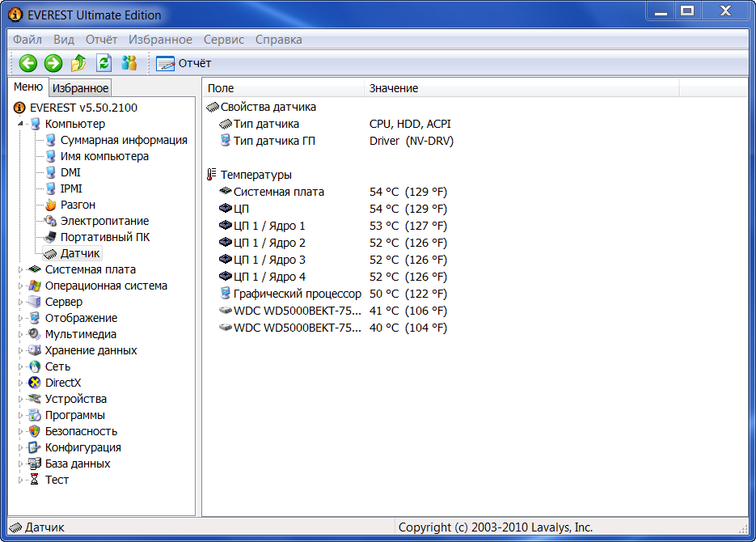Expand the Сеть tree node
Viewport: 756px width, 542px height.
point(20,367)
